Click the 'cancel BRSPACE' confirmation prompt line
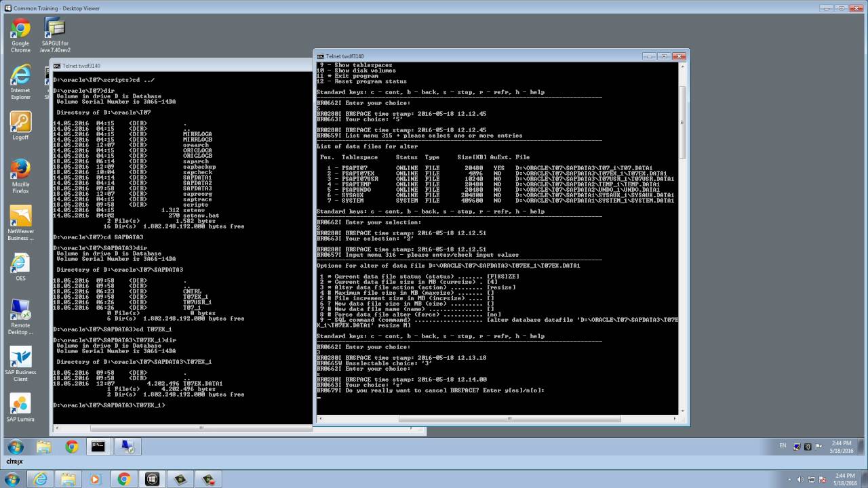 [x=431, y=390]
